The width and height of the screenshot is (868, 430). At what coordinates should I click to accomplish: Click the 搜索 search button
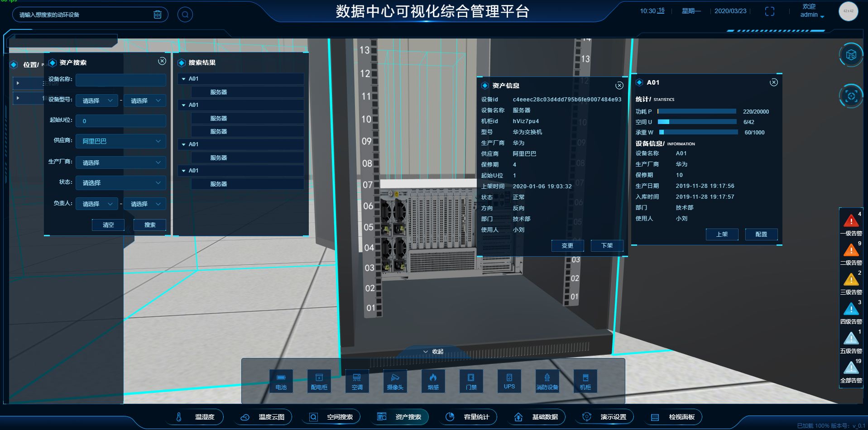pyautogui.click(x=149, y=225)
